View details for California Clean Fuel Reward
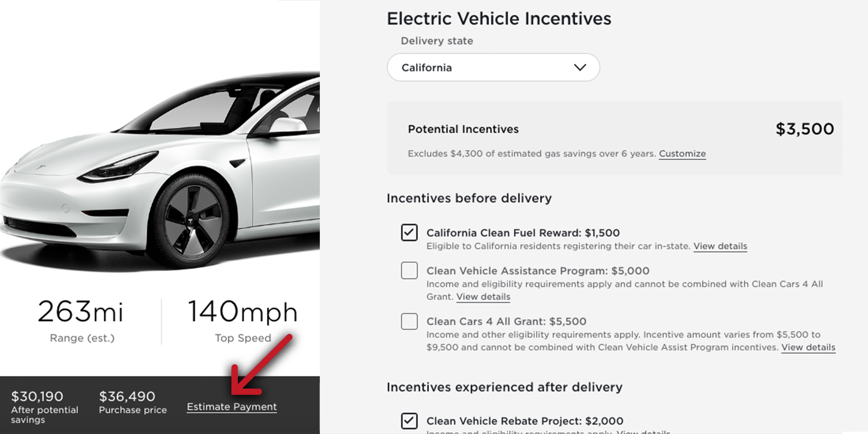 (x=720, y=246)
